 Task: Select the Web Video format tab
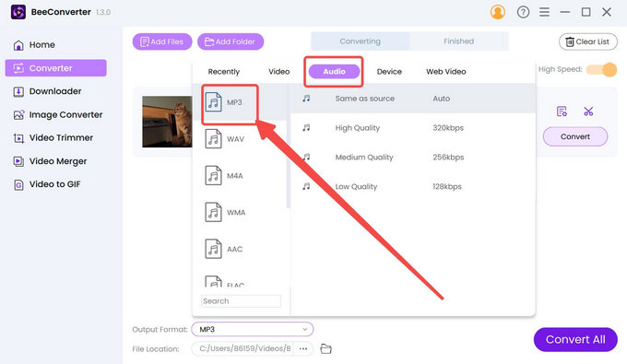tap(446, 72)
